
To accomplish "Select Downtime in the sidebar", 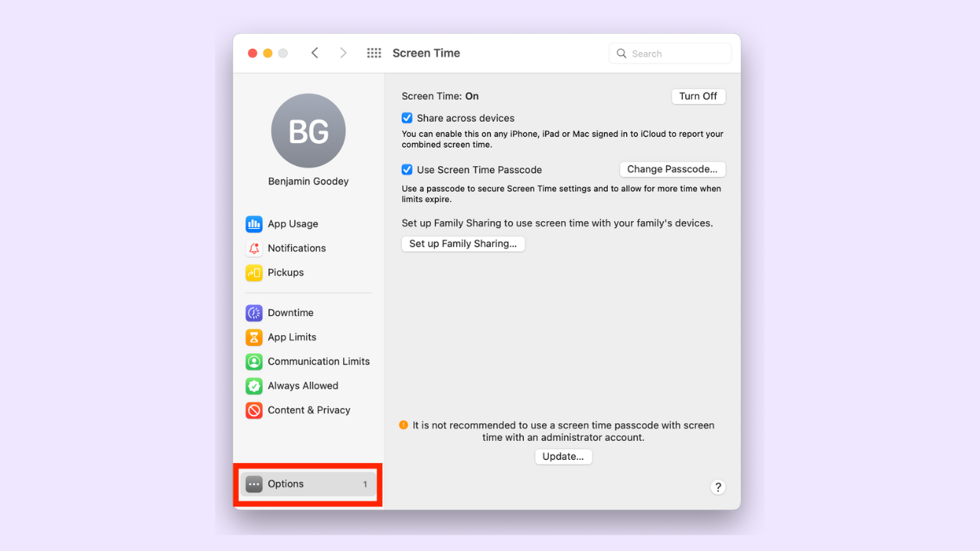I will pyautogui.click(x=310, y=313).
